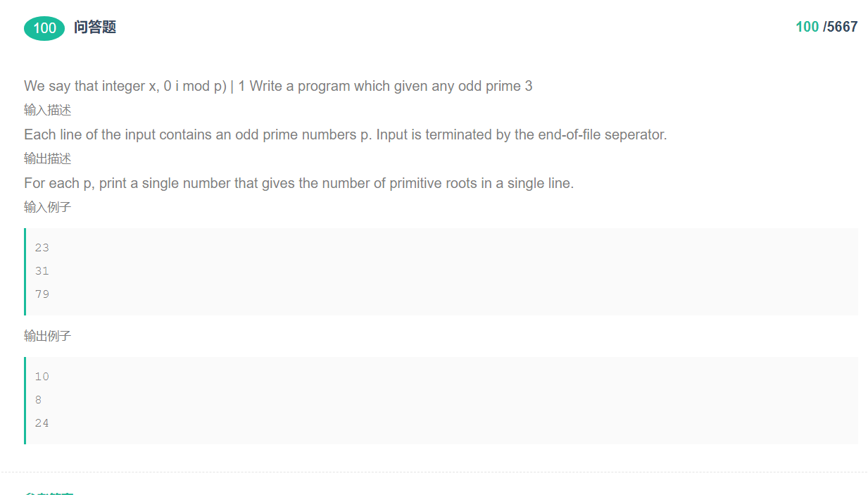Select the 问答题 question type title
Screen dimensions: 868x495
[95, 27]
